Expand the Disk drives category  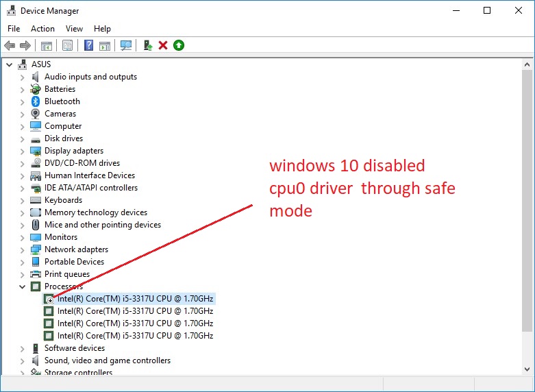pyautogui.click(x=22, y=139)
